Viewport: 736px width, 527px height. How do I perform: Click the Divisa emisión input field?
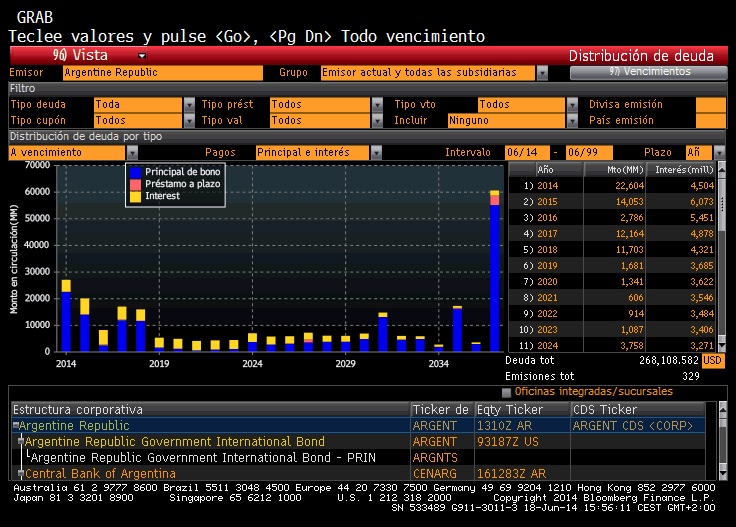pos(711,105)
